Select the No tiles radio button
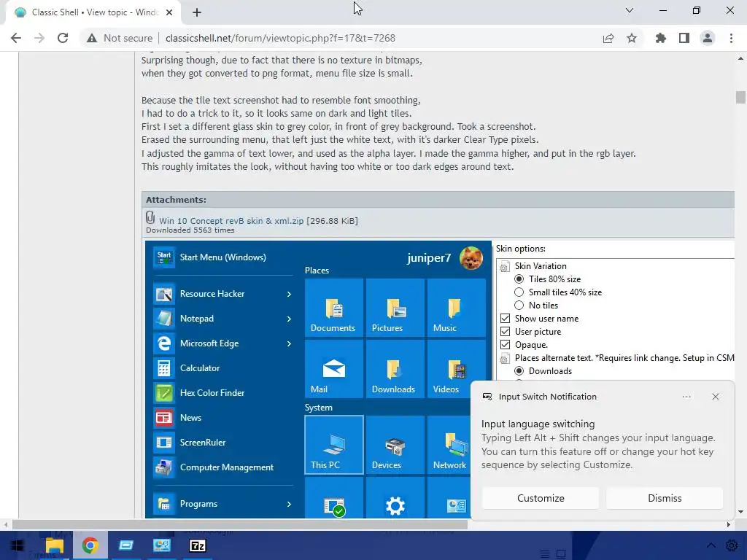 [519, 306]
